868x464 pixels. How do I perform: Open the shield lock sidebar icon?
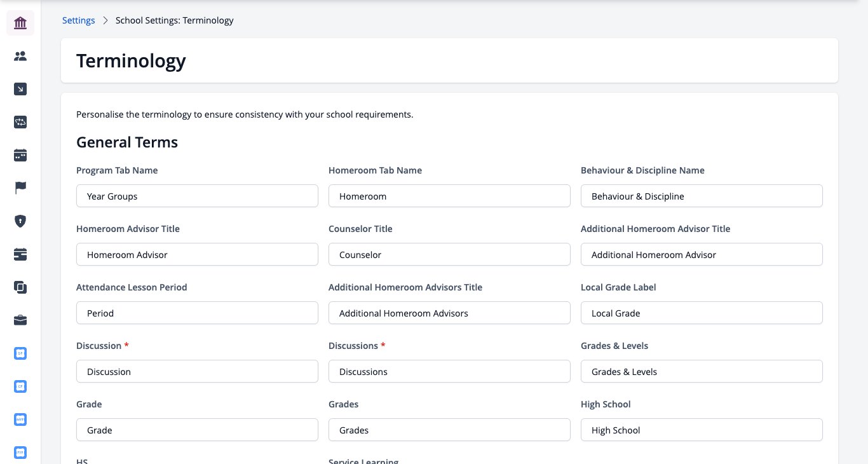pos(20,221)
